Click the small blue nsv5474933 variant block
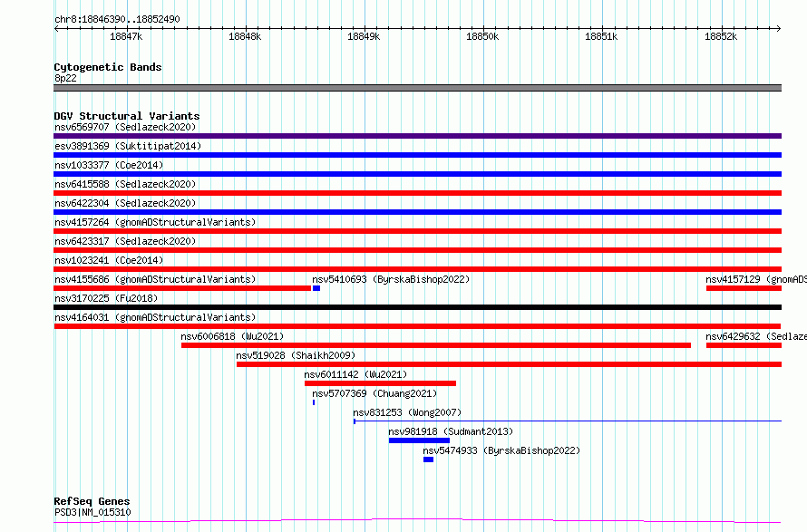 [x=428, y=459]
